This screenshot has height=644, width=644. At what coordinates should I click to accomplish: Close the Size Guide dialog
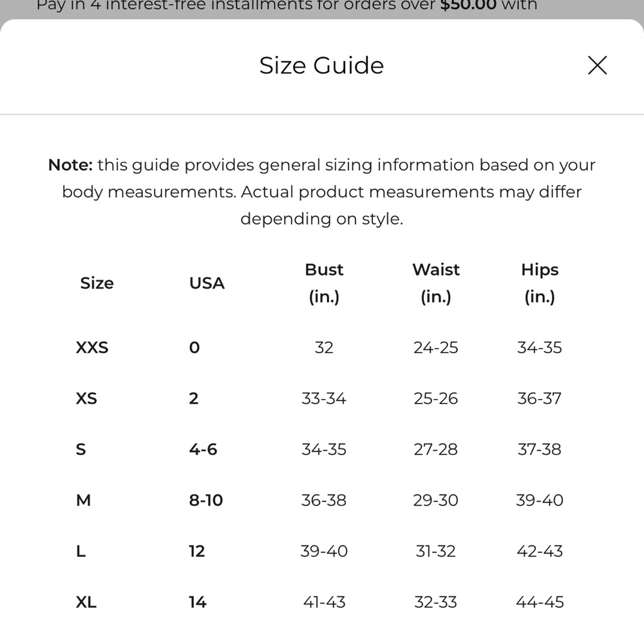pyautogui.click(x=597, y=65)
